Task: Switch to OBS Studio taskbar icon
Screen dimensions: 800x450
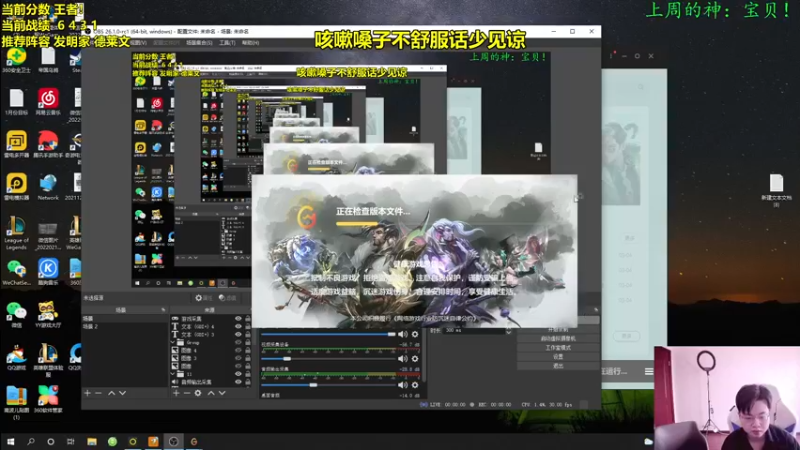Action: point(173,441)
